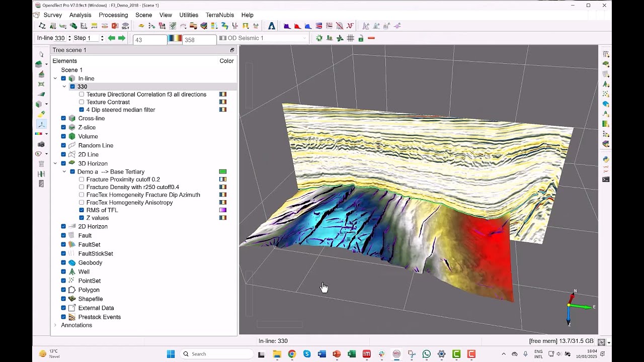Select the pointer interact mode icon
The height and width of the screenshot is (362, 644).
tap(41, 54)
